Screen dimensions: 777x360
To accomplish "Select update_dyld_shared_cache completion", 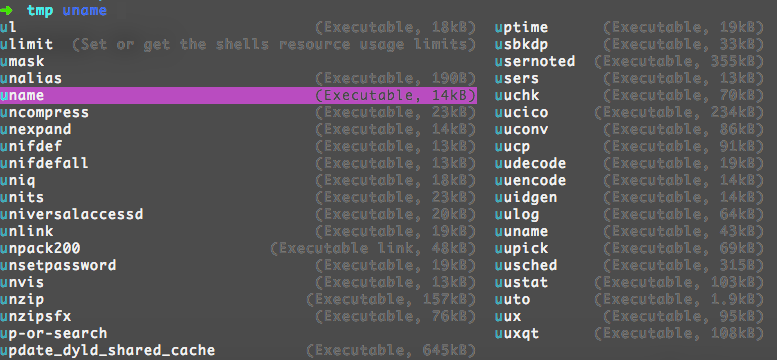I will click(238, 350).
